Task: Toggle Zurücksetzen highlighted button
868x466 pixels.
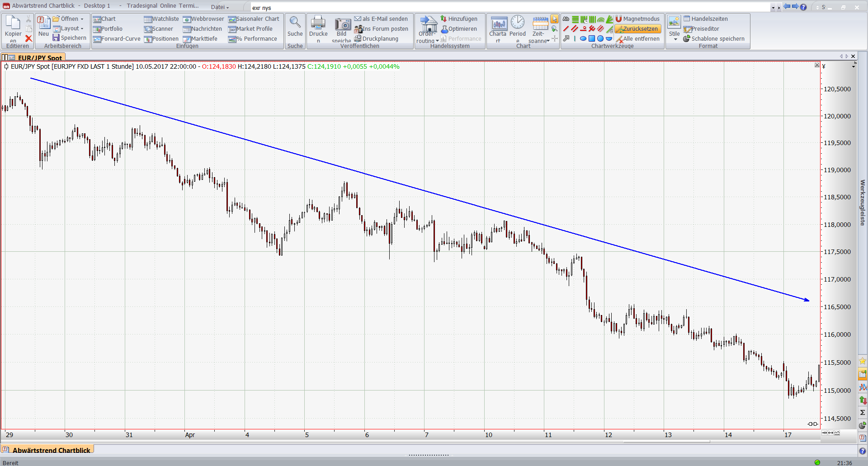Action: [638, 28]
